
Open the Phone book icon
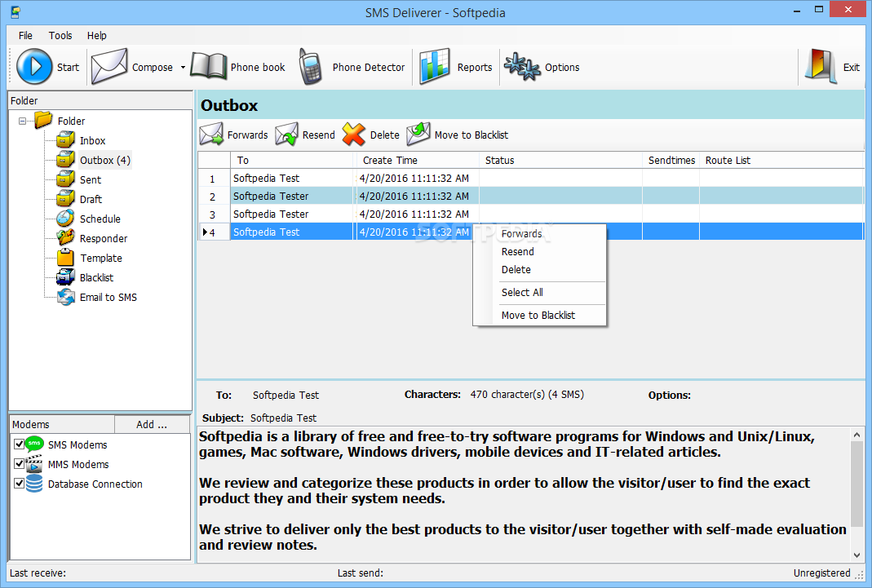(209, 67)
